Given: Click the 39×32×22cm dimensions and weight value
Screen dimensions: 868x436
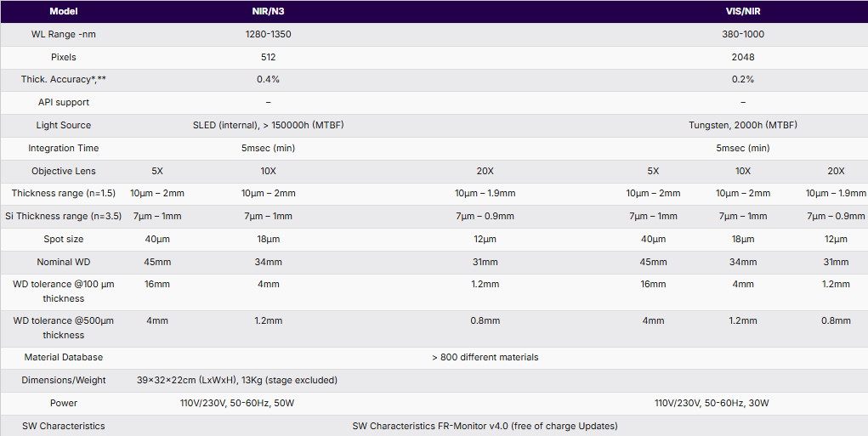Looking at the screenshot, I should [x=237, y=380].
